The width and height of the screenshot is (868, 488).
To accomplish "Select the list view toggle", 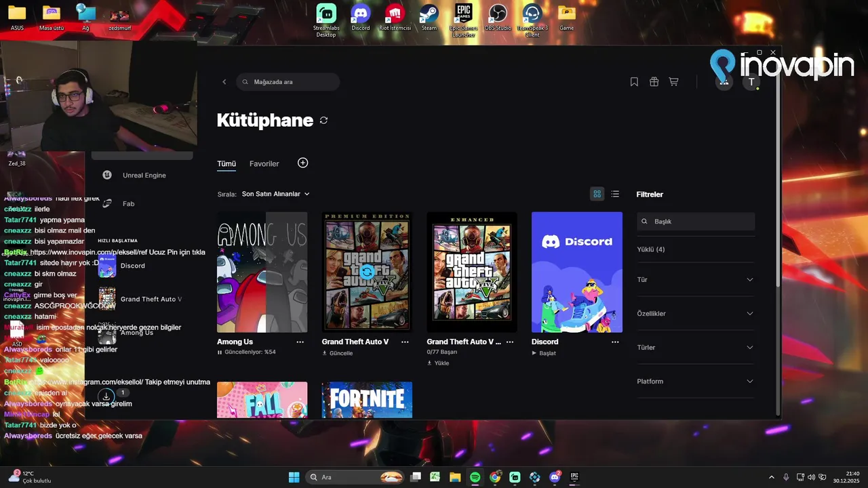I will (x=615, y=194).
